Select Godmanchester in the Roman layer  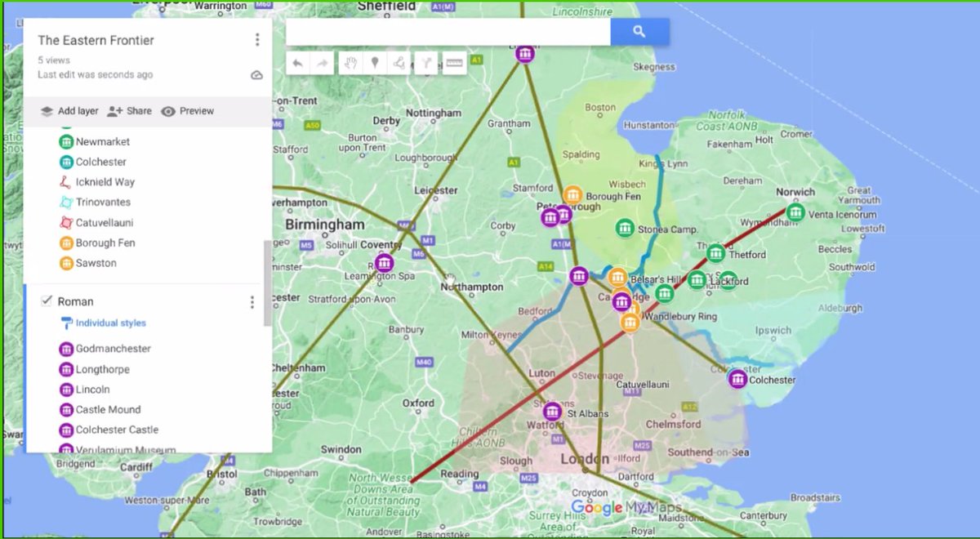[x=114, y=349]
